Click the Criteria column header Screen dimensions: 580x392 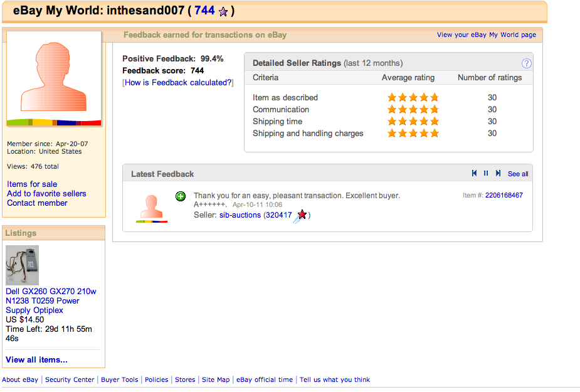[266, 78]
